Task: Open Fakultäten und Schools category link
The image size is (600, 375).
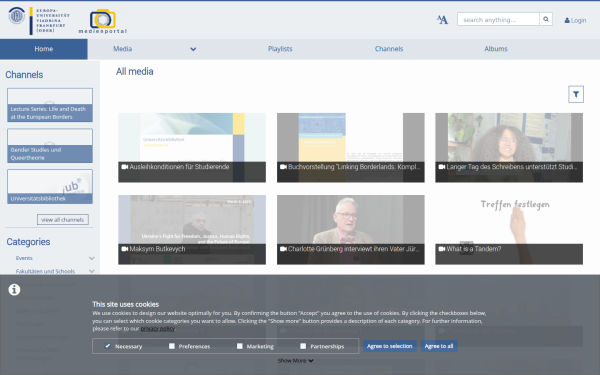Action: (45, 271)
